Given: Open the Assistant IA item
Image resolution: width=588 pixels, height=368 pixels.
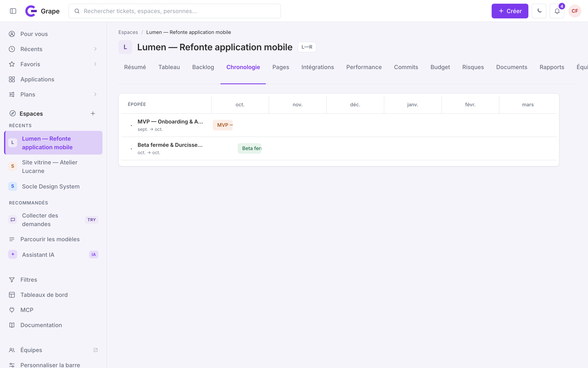Looking at the screenshot, I should pyautogui.click(x=53, y=254).
